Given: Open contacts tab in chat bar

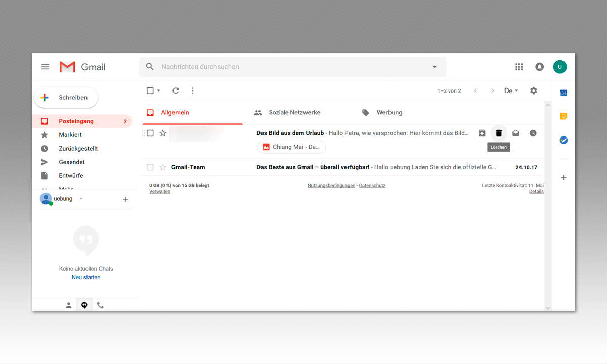Looking at the screenshot, I should coord(69,305).
